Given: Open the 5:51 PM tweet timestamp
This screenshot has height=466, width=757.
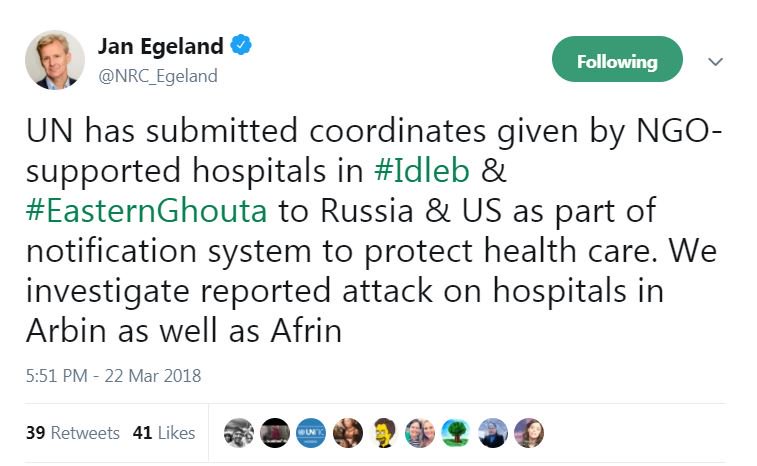Looking at the screenshot, I should pos(114,376).
